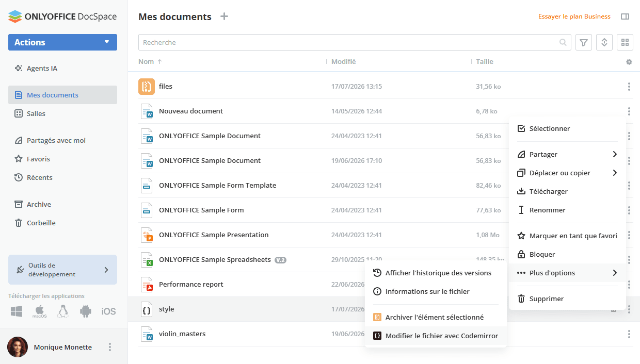
Task: Click the Taille column header
Action: point(485,62)
